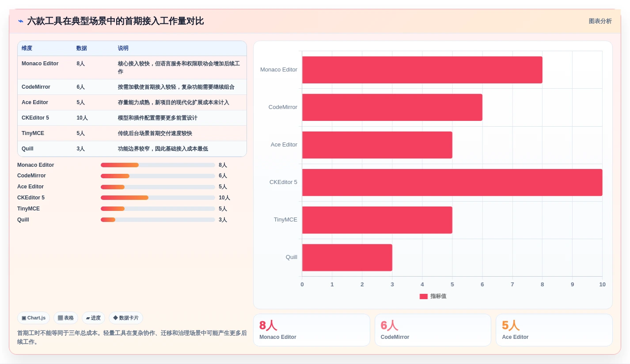Open the 5人 Ace Editor data card

coord(554,330)
